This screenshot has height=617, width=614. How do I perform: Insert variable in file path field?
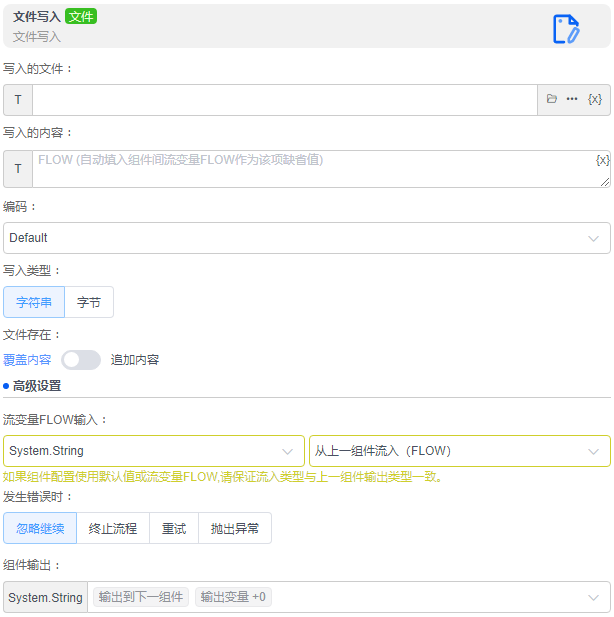595,99
